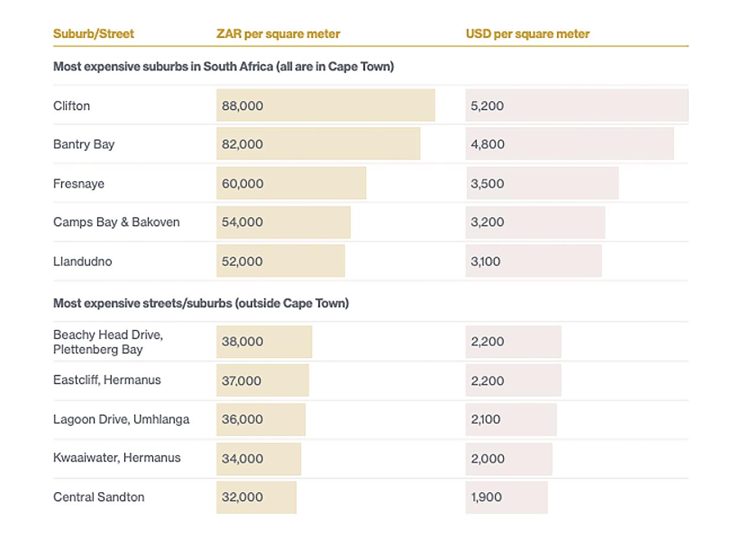Click the 82,000 ZAR bar
The image size is (756, 533).
318,144
